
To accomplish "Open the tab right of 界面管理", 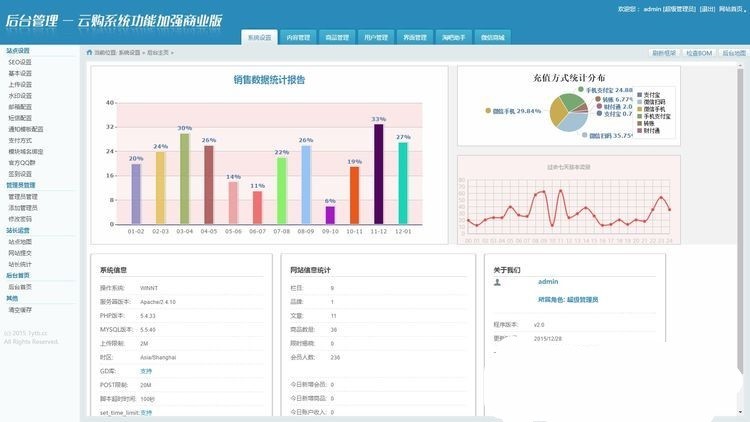I will click(453, 37).
